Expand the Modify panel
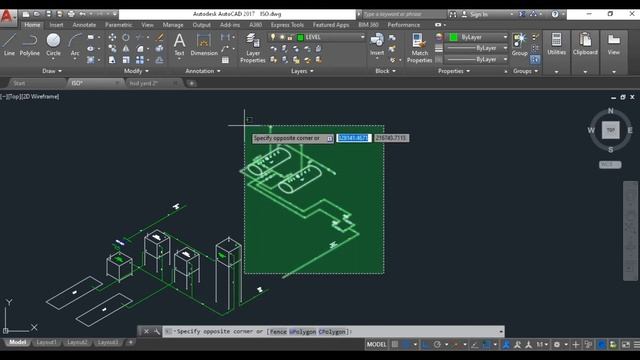 coord(136,71)
